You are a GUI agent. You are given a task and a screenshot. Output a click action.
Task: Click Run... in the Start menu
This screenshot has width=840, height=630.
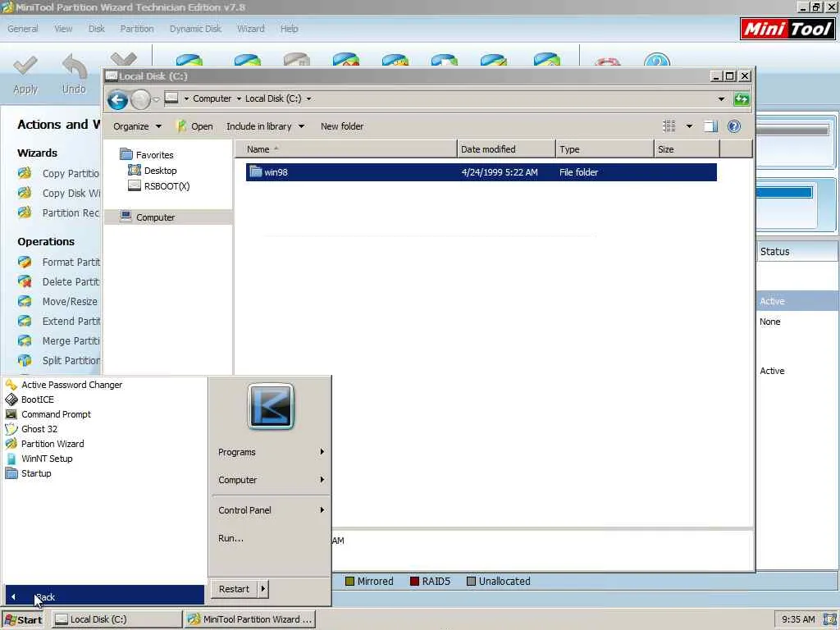pyautogui.click(x=231, y=538)
